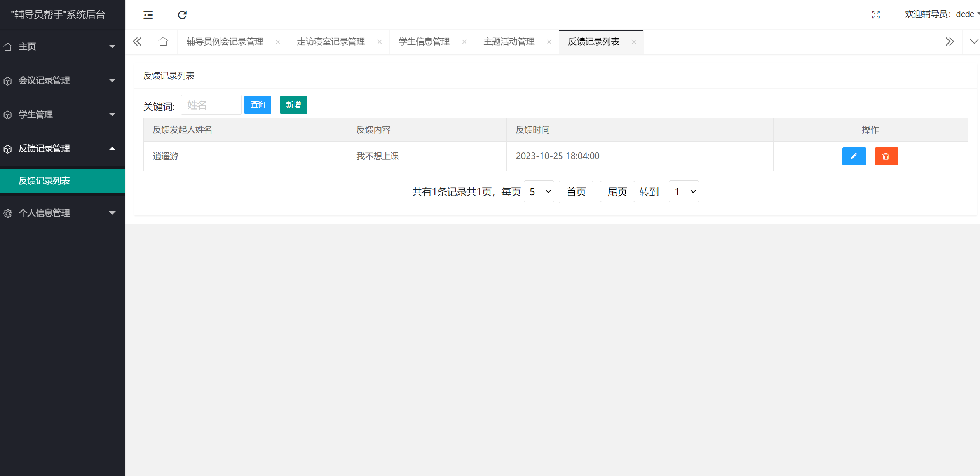
Task: Click the 学生管理 sidebar icon
Action: [8, 114]
